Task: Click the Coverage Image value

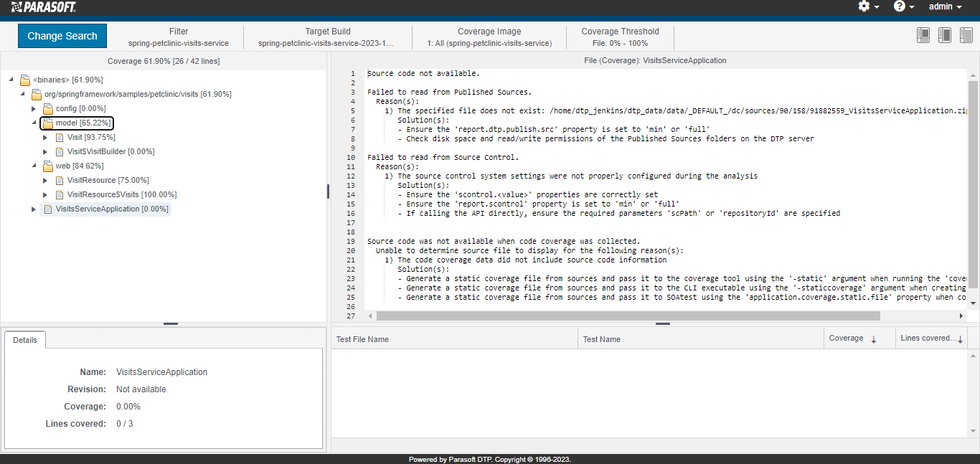Action: coord(489,43)
